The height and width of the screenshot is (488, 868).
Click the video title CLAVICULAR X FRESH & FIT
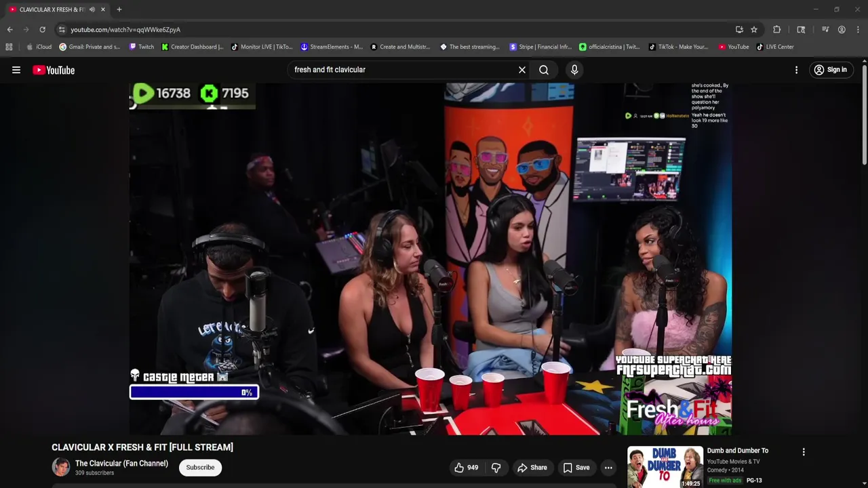click(x=142, y=447)
